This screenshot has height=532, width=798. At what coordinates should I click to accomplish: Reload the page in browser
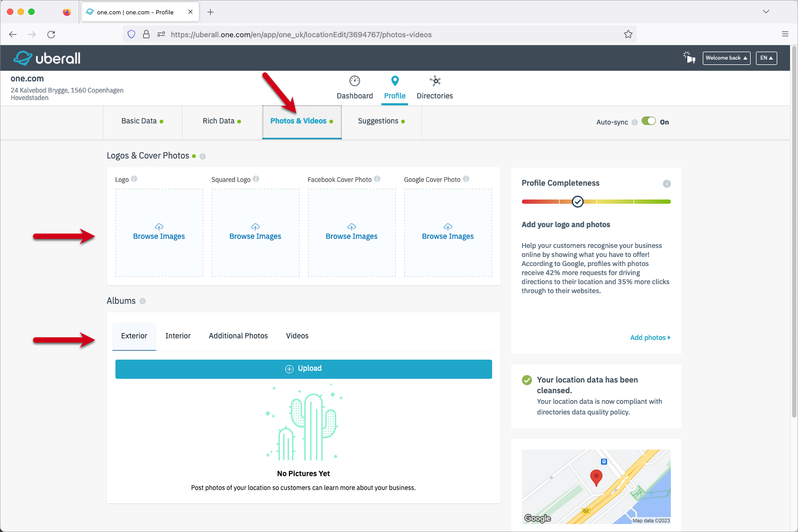tap(51, 35)
